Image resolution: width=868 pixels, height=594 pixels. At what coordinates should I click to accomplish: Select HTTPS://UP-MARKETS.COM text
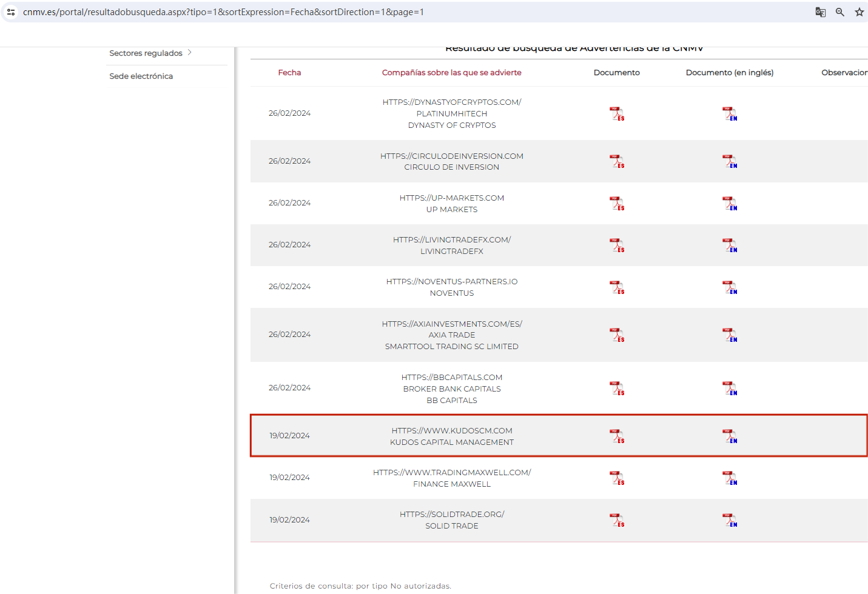point(452,198)
